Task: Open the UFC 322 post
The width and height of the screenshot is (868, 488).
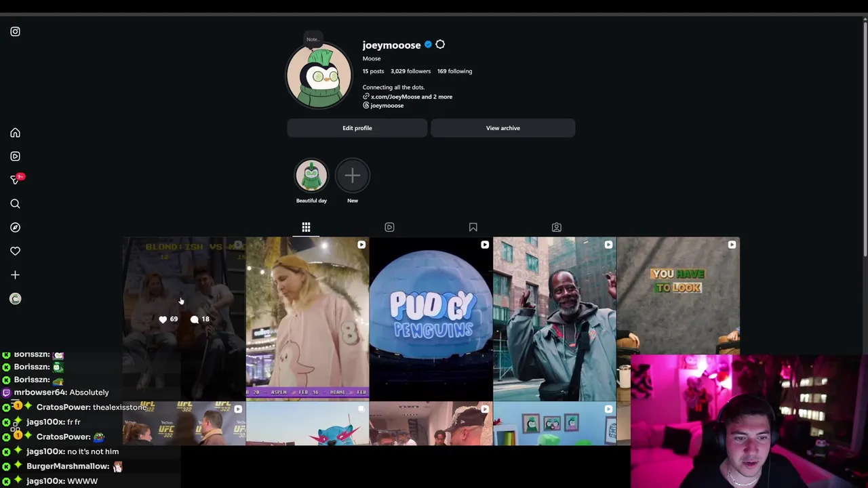Action: pos(184,424)
